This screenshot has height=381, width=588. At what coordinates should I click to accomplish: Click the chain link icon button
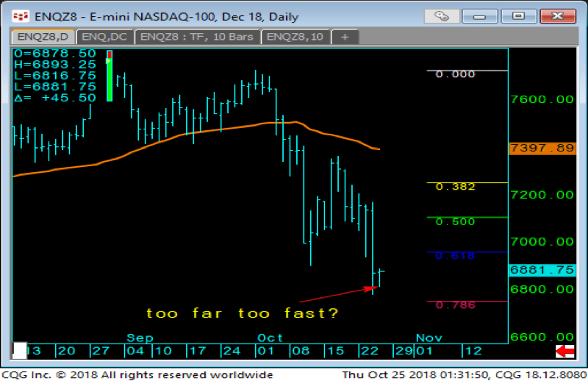(x=442, y=15)
